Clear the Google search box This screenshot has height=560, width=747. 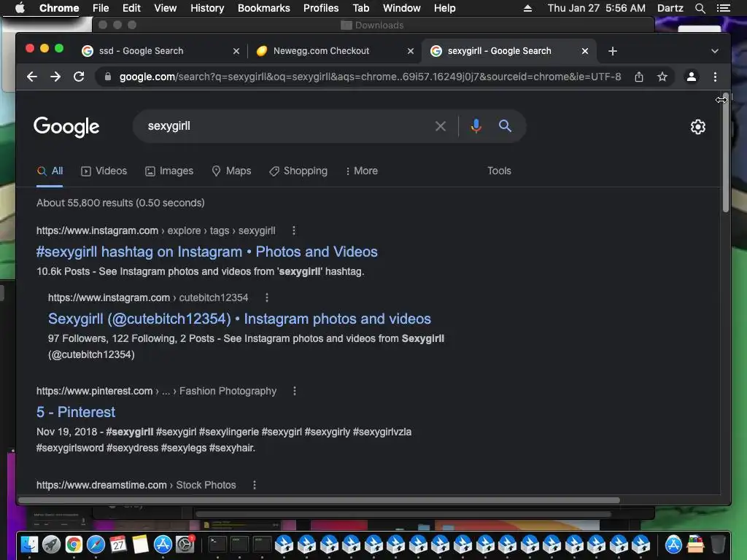coord(440,126)
